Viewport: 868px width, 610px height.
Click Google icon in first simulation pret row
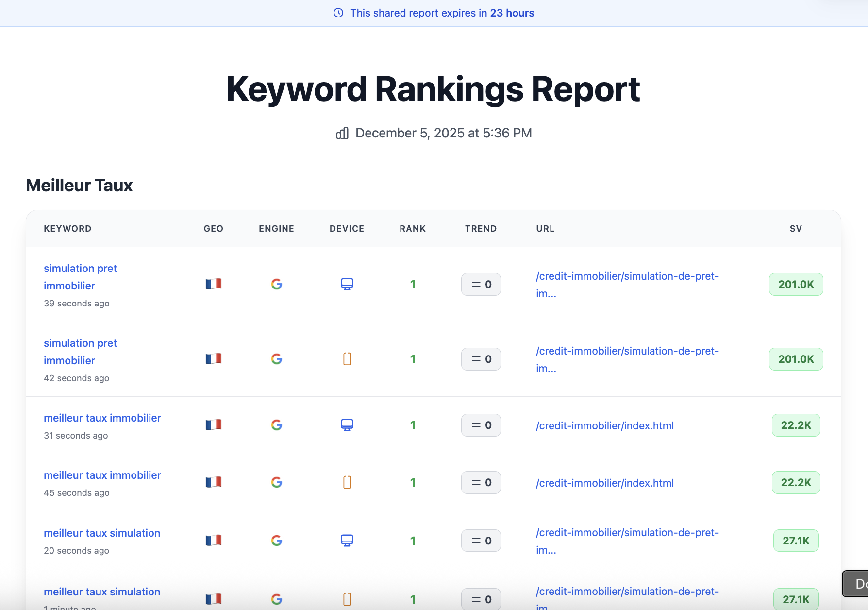[x=277, y=284]
